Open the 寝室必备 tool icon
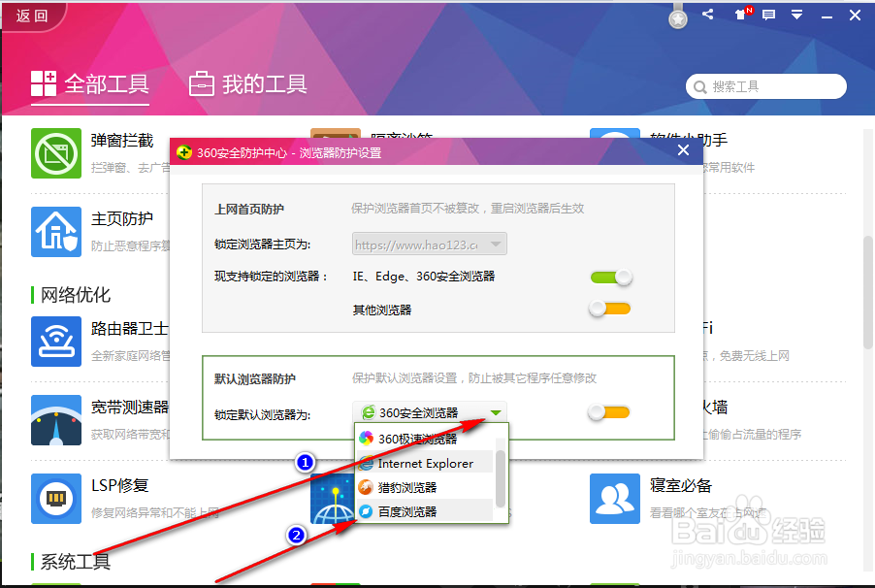The width and height of the screenshot is (875, 588). point(614,499)
